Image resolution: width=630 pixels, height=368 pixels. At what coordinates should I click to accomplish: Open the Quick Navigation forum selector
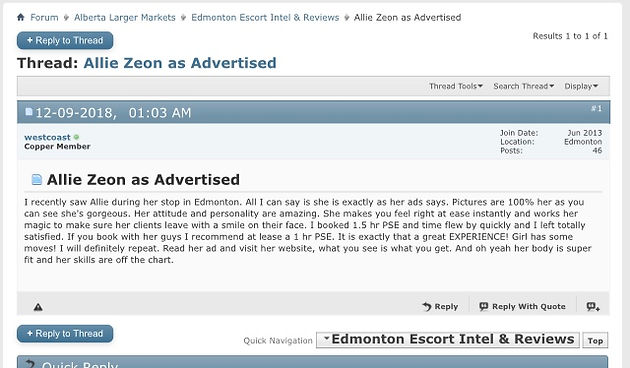(448, 339)
